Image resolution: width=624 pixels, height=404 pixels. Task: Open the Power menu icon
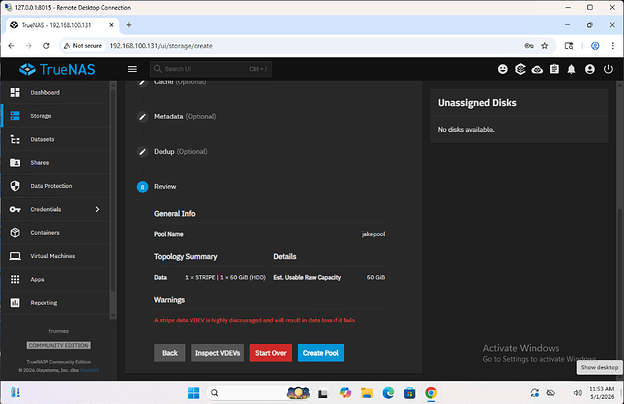608,69
